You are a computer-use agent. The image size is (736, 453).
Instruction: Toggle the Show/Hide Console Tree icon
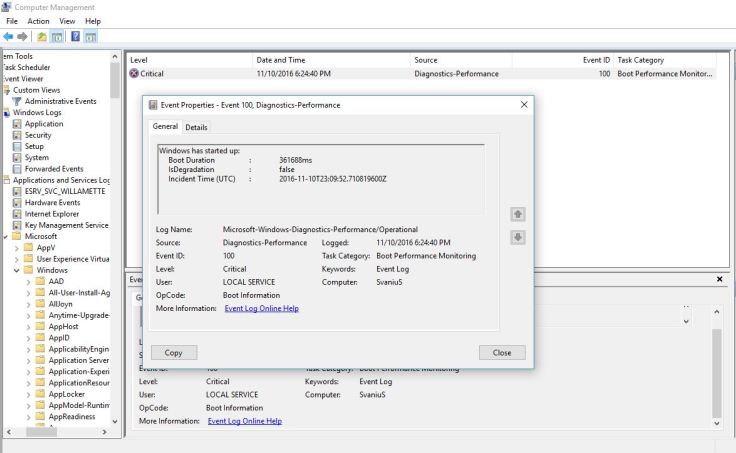57,37
